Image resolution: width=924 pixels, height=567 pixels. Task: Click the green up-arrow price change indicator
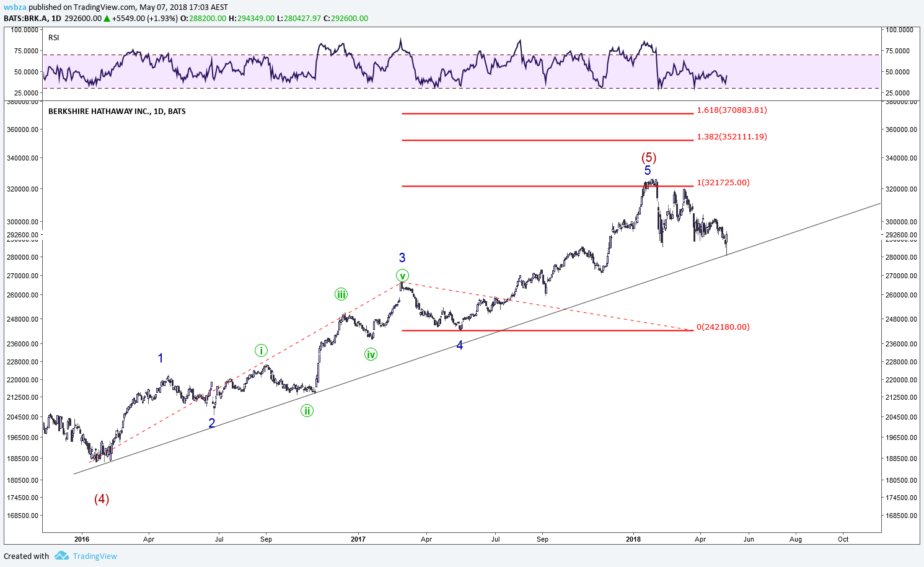click(x=107, y=19)
